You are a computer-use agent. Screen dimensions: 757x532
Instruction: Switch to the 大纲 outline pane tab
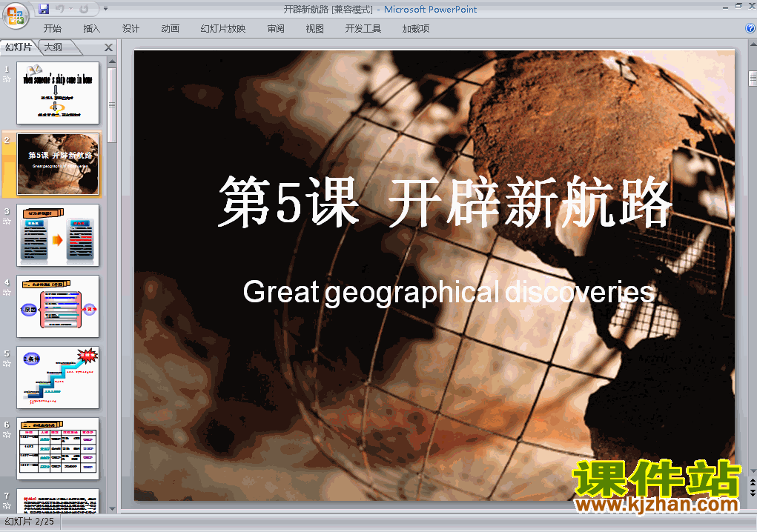[53, 47]
